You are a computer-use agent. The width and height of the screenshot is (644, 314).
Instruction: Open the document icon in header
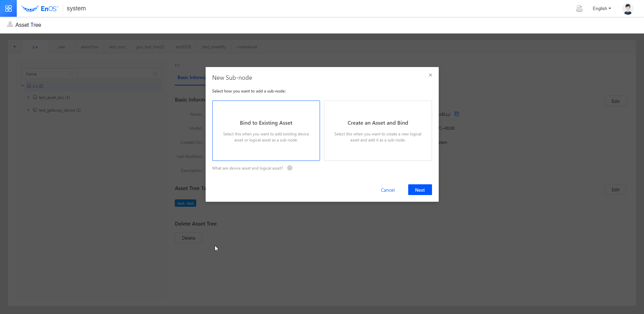click(579, 9)
